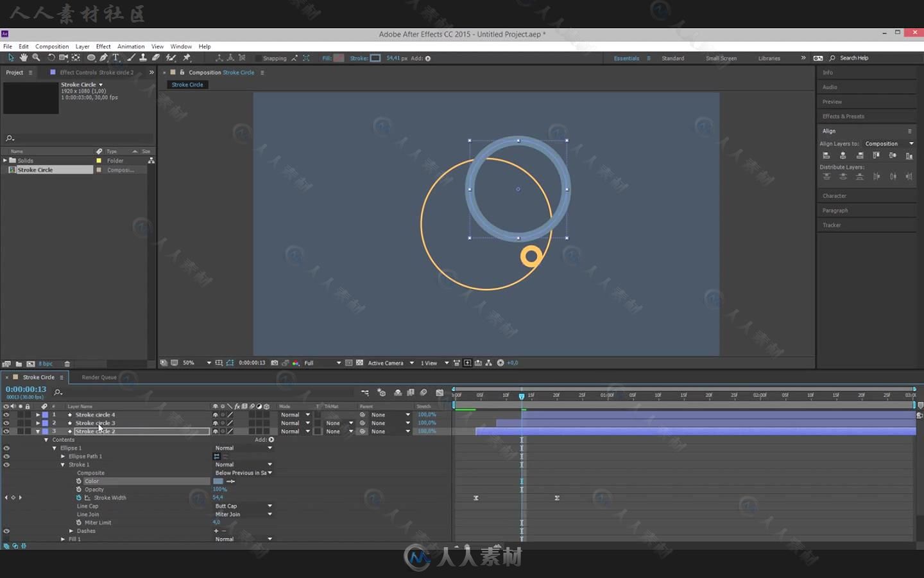
Task: Open the Composition menu
Action: tap(52, 46)
